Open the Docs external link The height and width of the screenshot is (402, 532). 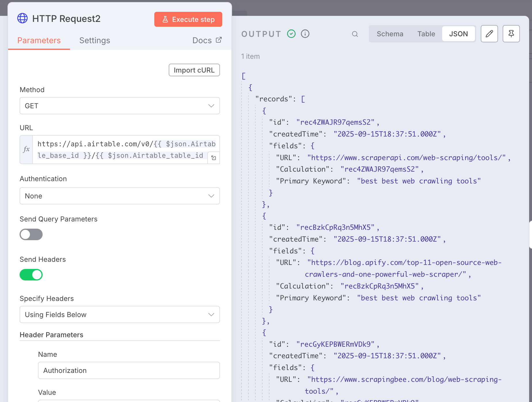[207, 40]
